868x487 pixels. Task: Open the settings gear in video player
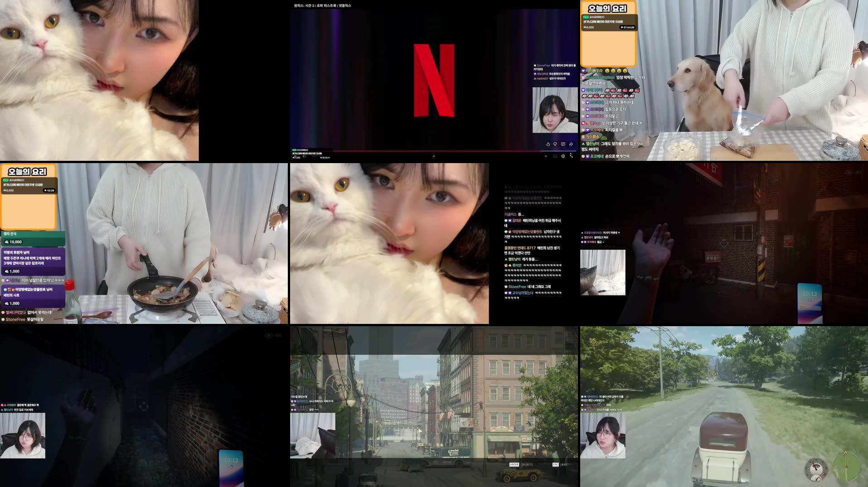pos(563,156)
